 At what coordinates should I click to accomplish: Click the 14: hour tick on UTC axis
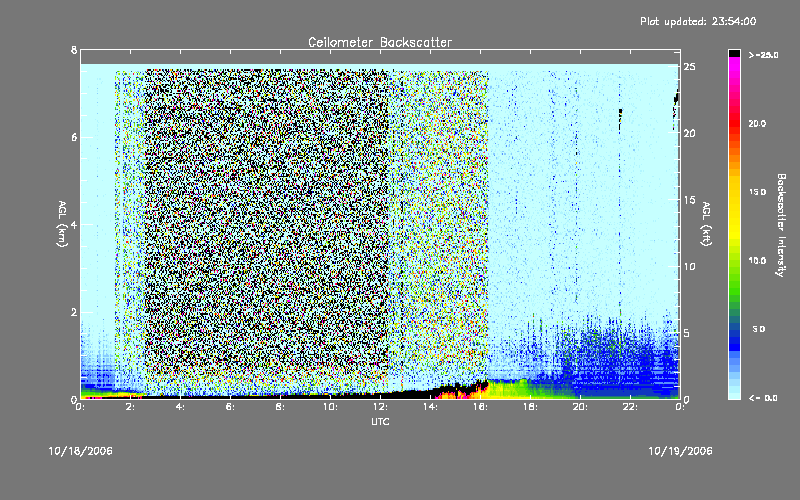430,407
